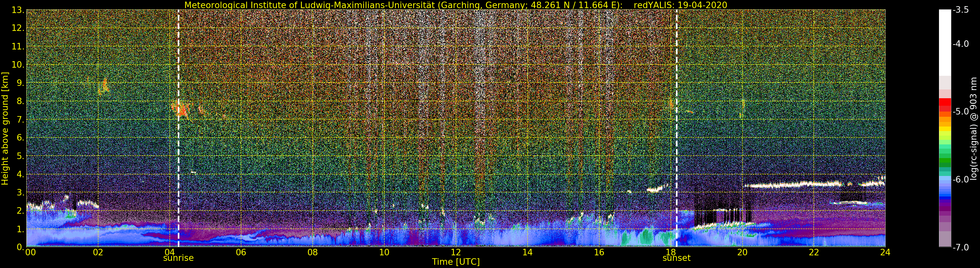Click the "16" time axis tick label

tap(599, 252)
